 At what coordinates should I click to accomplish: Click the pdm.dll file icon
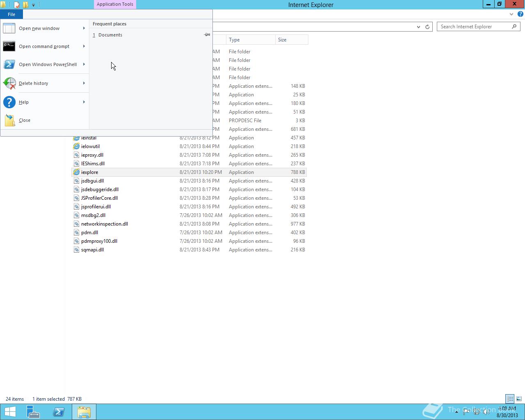pos(76,233)
